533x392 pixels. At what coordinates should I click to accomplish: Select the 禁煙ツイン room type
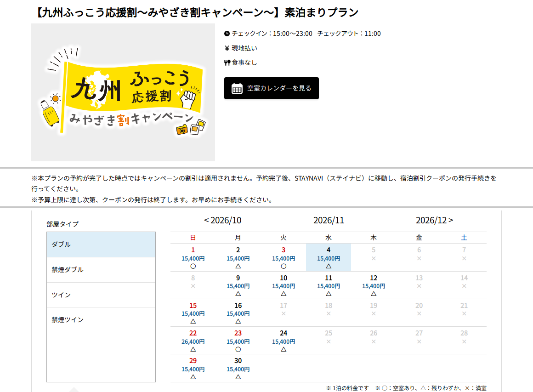click(x=101, y=319)
